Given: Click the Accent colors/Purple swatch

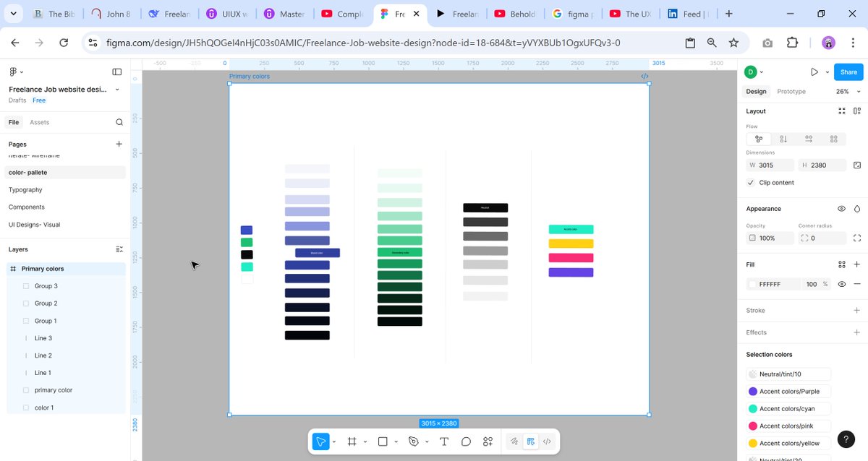Looking at the screenshot, I should [754, 391].
